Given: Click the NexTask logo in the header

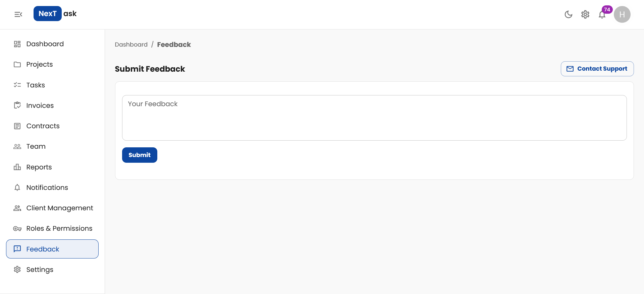Looking at the screenshot, I should (55, 13).
